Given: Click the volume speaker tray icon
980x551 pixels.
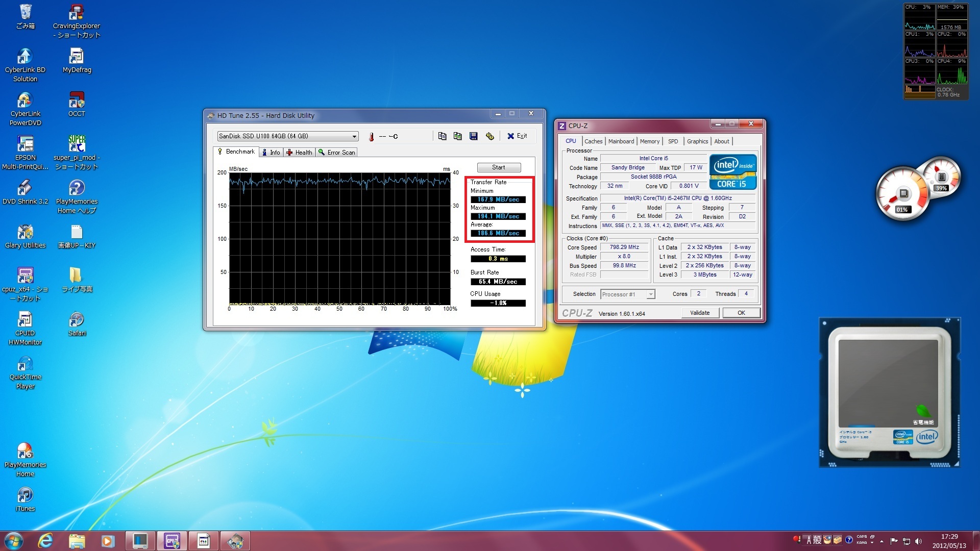Looking at the screenshot, I should point(918,541).
